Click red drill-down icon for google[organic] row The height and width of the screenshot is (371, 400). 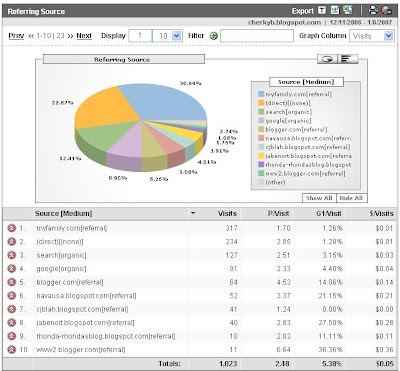click(x=12, y=269)
